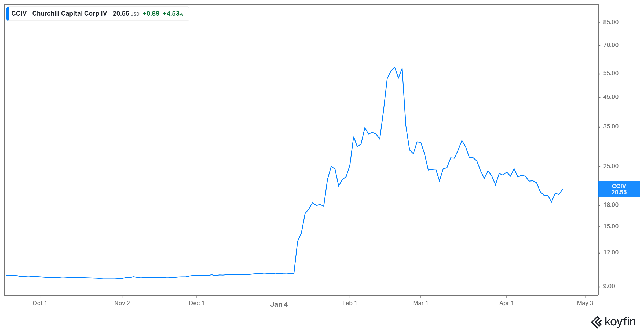
Task: Click the 25.00 price axis label
Action: point(611,166)
